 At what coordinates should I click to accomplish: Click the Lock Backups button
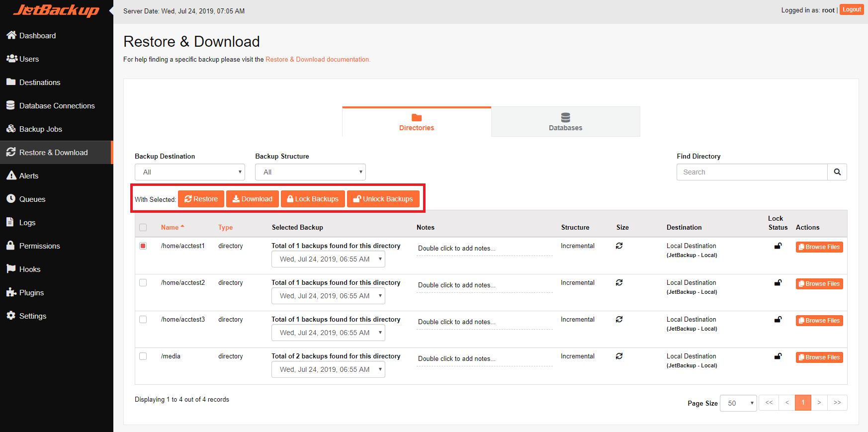point(313,199)
